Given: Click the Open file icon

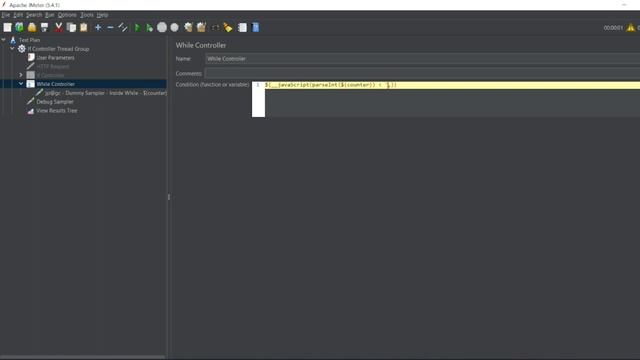Looking at the screenshot, I should [x=32, y=27].
